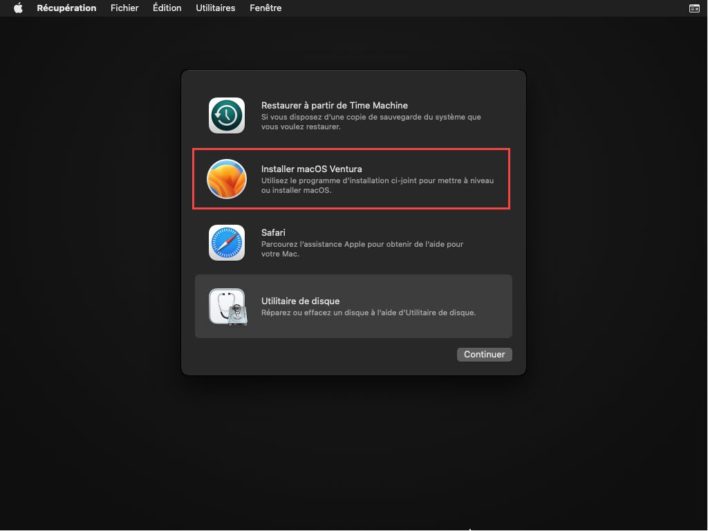Open the keyboard input icon in menu bar

[694, 8]
